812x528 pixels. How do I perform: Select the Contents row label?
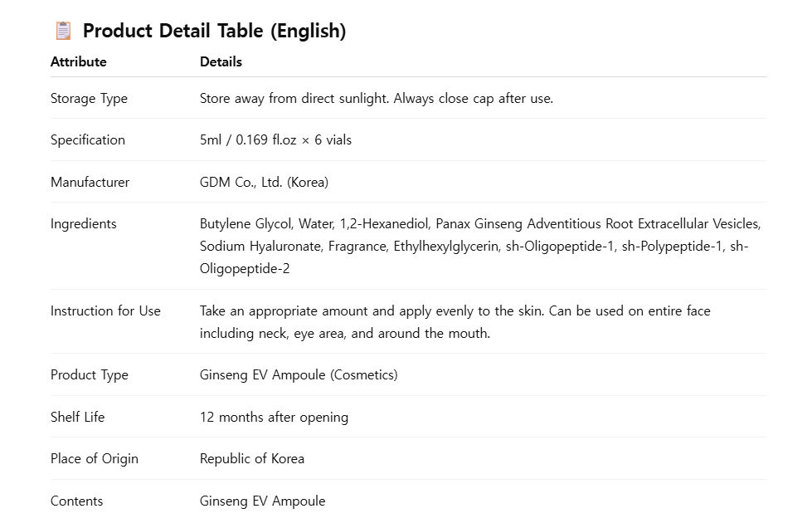pos(76,501)
